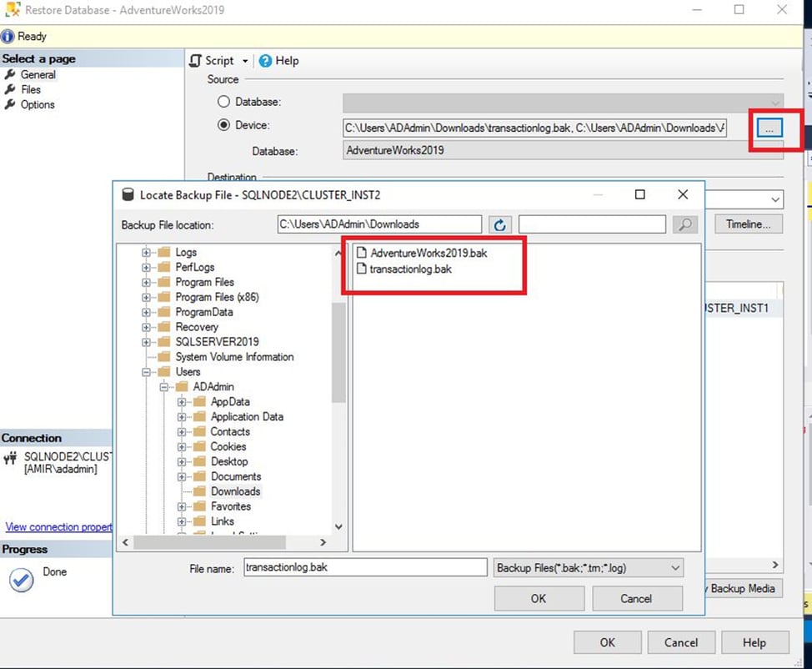Click the Timeline button
The image size is (812, 669).
point(747,224)
